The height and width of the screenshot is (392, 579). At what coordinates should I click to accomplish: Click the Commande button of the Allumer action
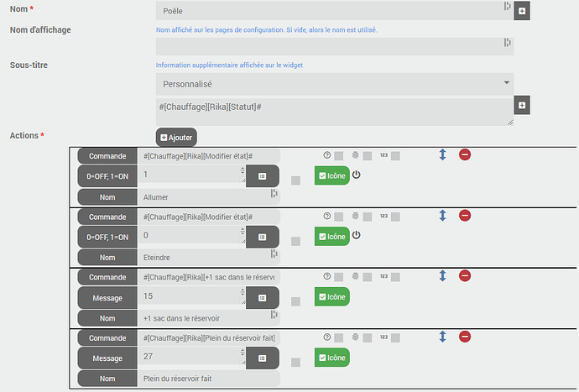coord(107,155)
